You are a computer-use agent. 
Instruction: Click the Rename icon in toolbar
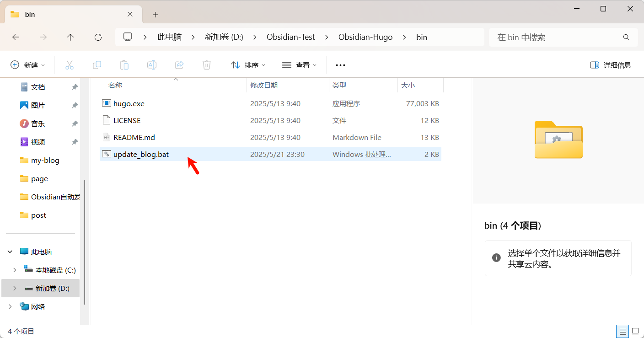[x=152, y=65]
